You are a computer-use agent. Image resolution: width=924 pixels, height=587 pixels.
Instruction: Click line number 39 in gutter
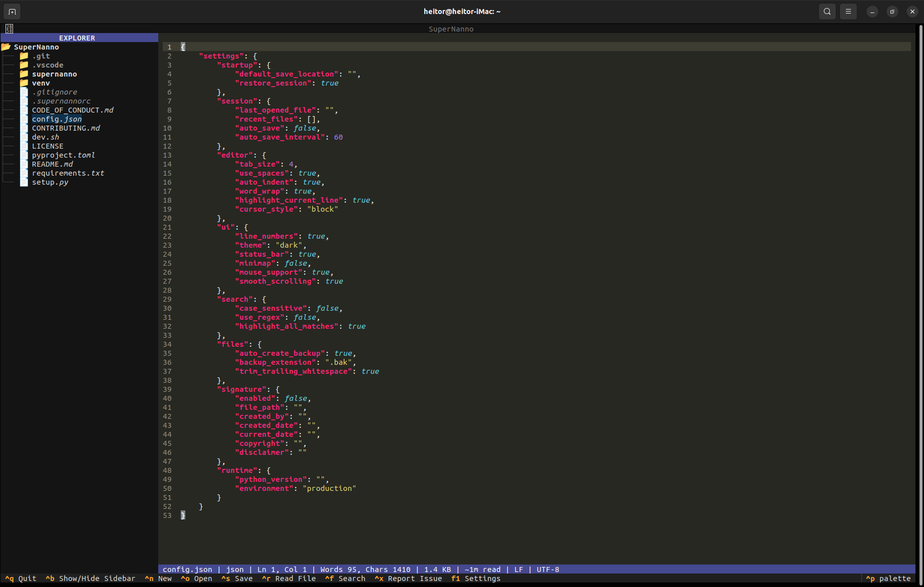click(167, 389)
